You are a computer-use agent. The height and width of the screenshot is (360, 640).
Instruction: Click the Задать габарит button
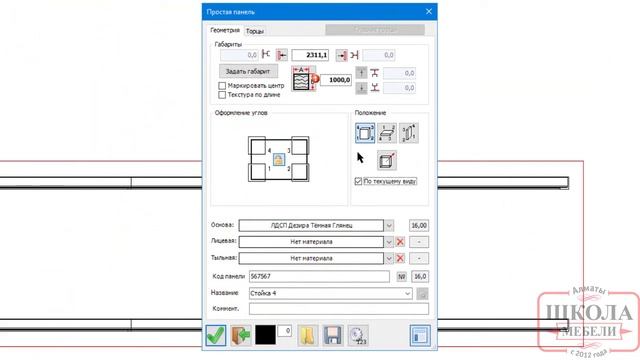(x=248, y=71)
